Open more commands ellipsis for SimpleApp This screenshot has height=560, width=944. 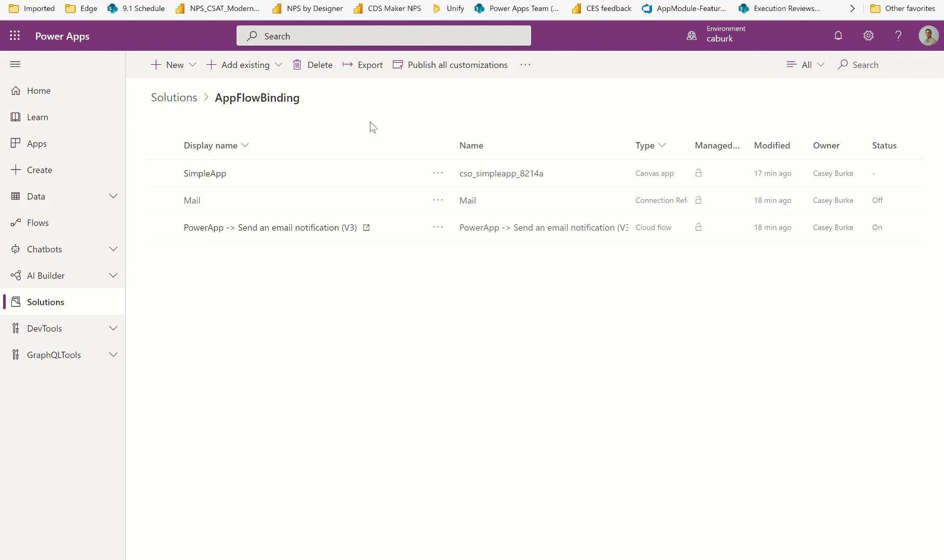coord(438,173)
